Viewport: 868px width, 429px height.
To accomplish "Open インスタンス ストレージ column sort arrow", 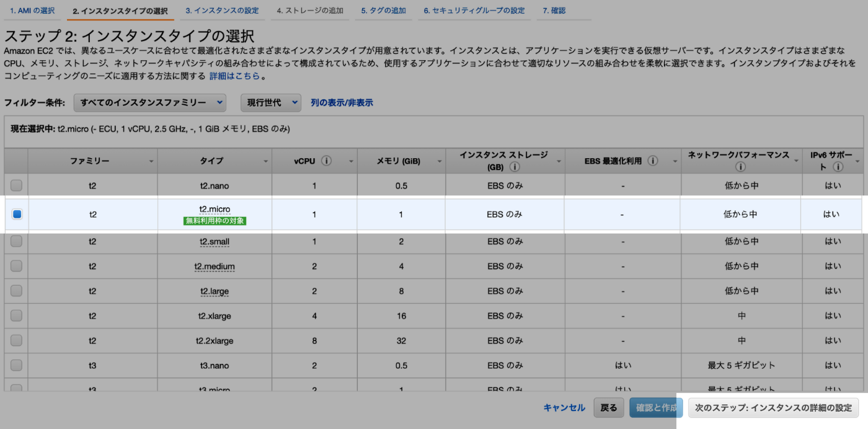I will coord(558,161).
